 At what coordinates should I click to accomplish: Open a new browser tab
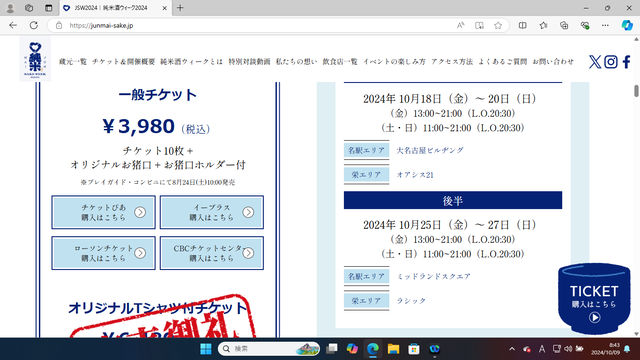coord(180,8)
